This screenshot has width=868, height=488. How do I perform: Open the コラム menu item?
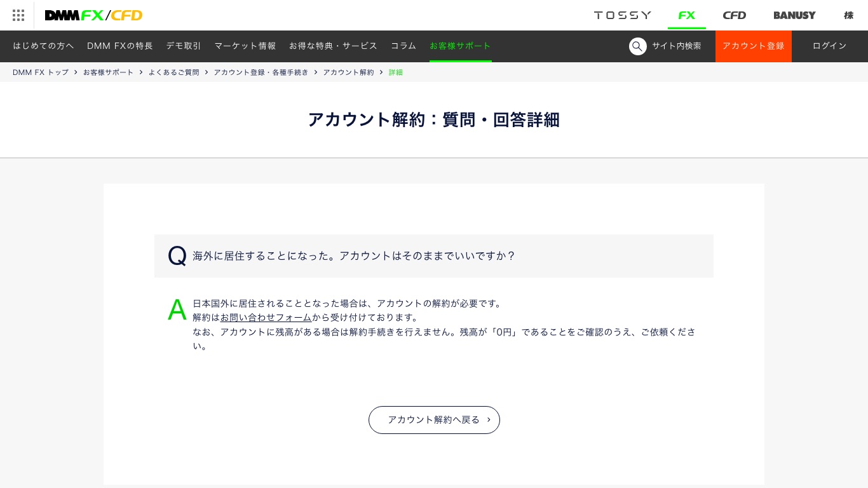[403, 46]
